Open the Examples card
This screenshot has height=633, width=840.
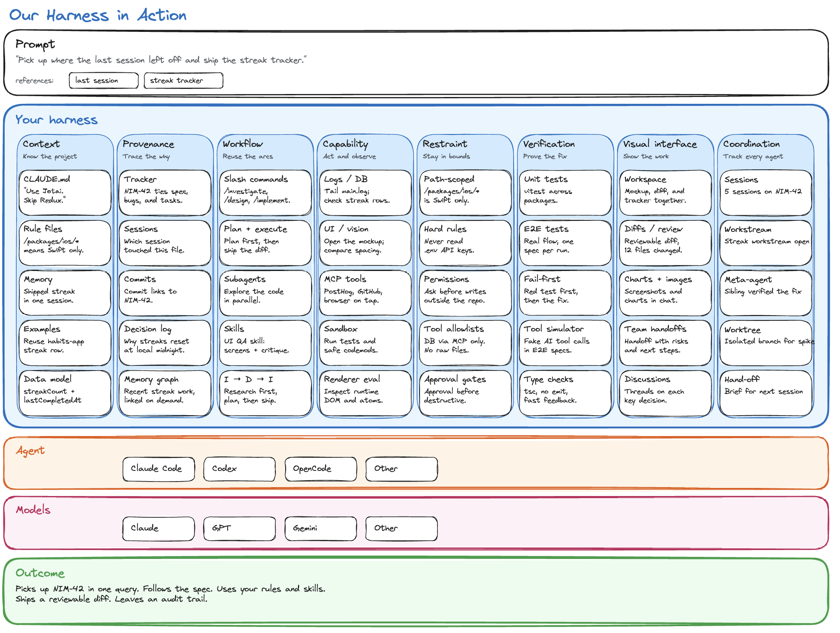pyautogui.click(x=65, y=343)
